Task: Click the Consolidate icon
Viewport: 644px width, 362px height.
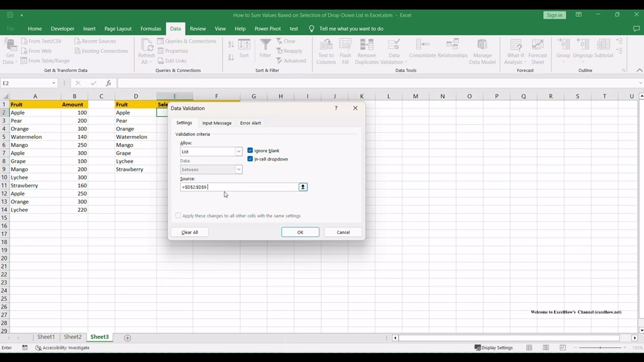Action: pos(423,45)
